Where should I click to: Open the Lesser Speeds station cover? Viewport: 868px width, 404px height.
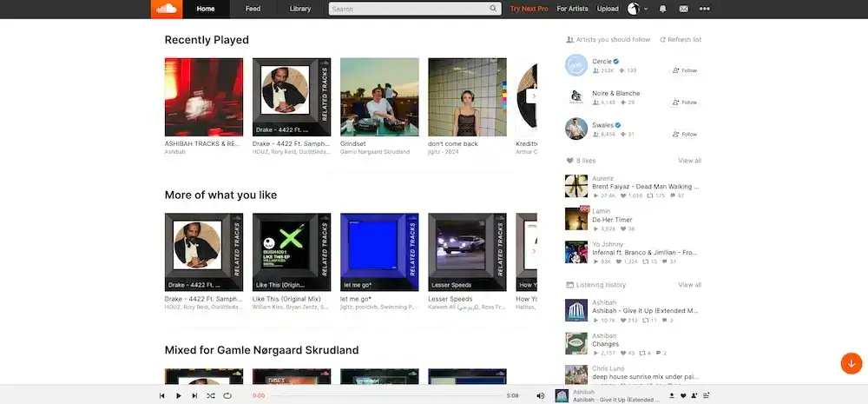467,252
